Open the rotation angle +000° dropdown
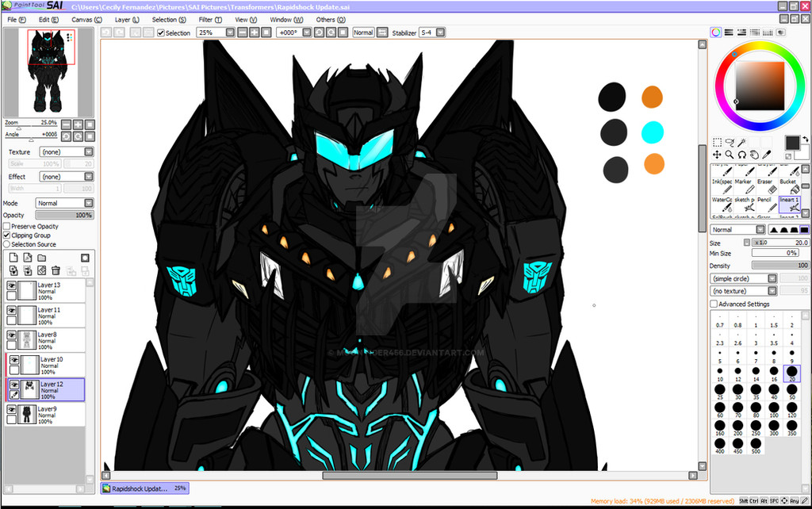Viewport: 812px width, 509px height. pyautogui.click(x=294, y=32)
